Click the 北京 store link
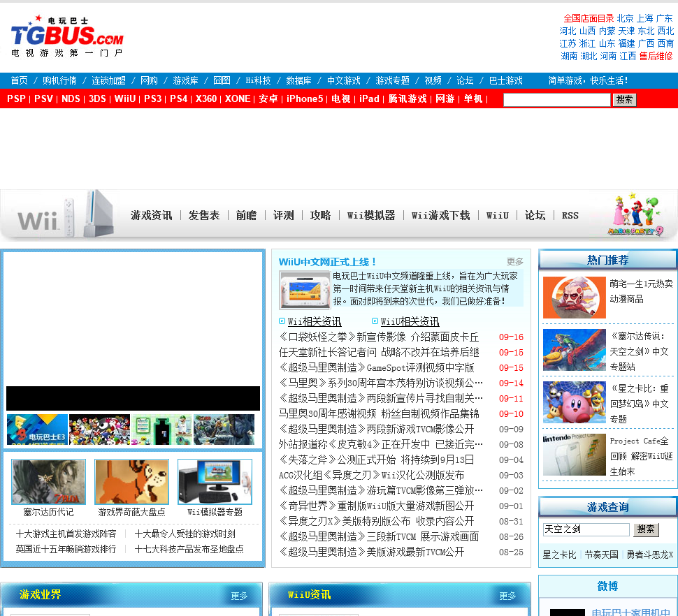Viewport: 678px width, 616px height. click(626, 18)
